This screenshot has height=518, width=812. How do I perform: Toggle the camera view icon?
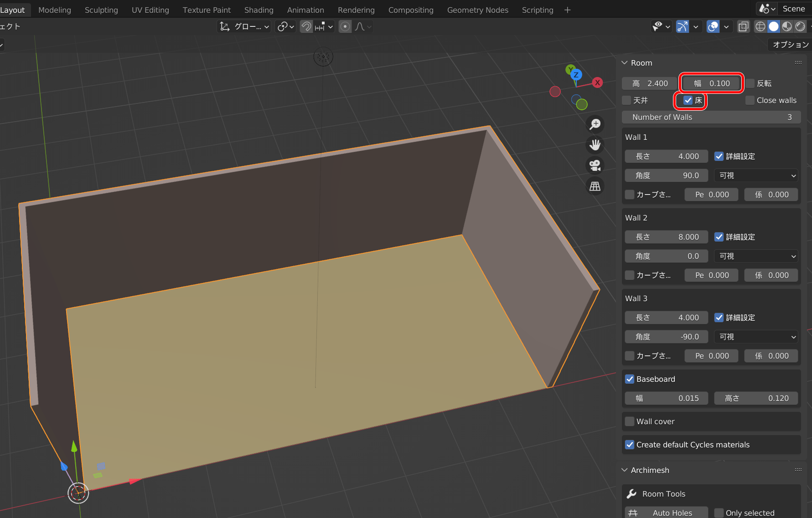tap(595, 165)
